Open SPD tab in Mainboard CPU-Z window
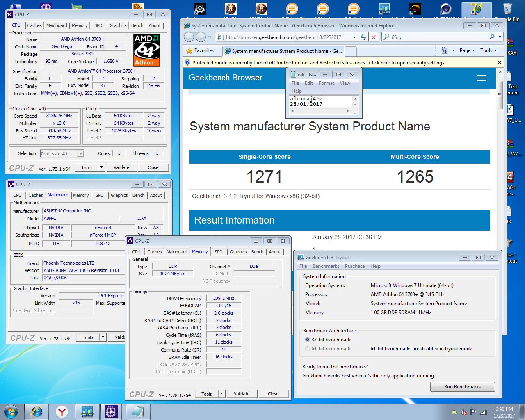 click(100, 195)
